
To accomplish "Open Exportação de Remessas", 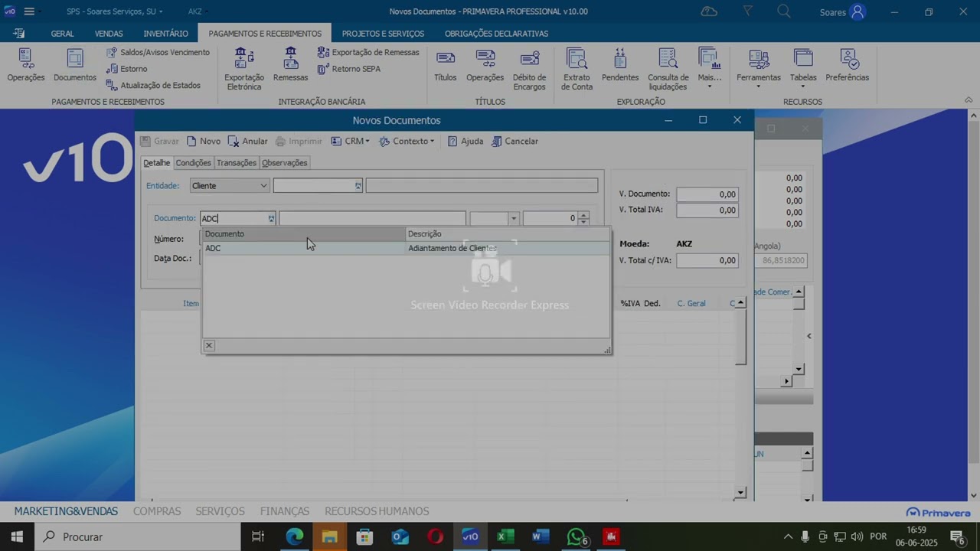I will point(368,52).
